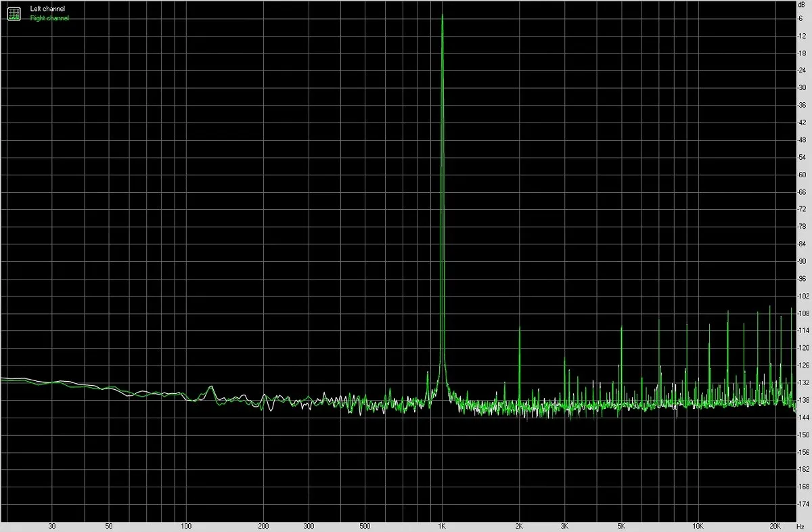This screenshot has height=532, width=812.
Task: Select the "Left channel" legend label
Action: click(x=47, y=9)
